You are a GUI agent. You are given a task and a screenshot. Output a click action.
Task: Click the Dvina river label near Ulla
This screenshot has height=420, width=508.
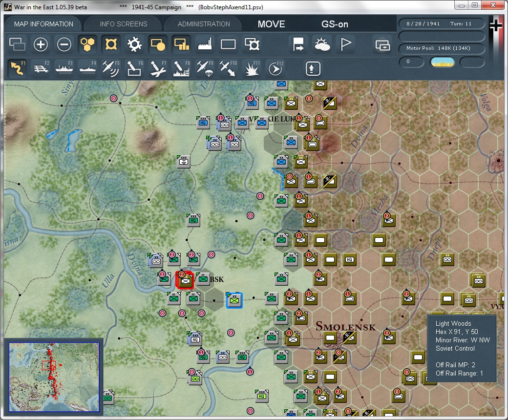point(134,264)
